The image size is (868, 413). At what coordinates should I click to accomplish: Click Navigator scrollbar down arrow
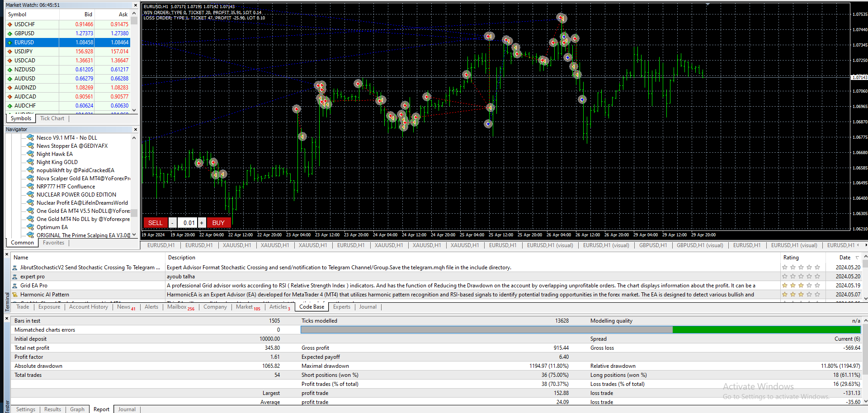[x=134, y=235]
